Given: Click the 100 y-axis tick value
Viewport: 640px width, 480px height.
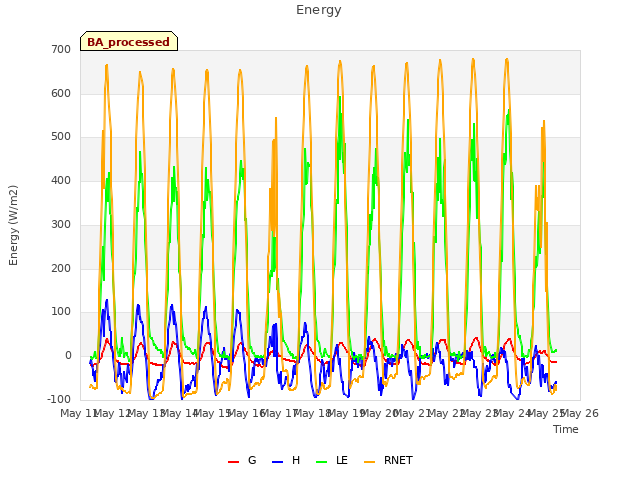Looking at the screenshot, I should 61,312.
